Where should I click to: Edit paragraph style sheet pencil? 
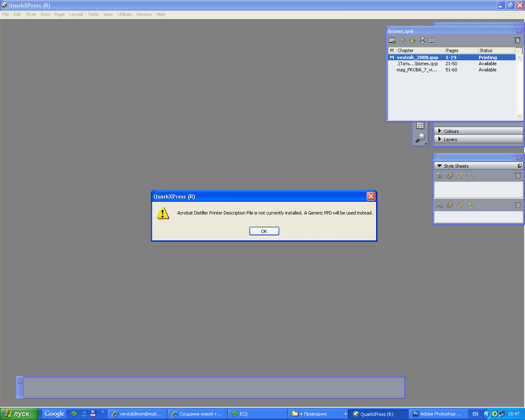[460, 176]
